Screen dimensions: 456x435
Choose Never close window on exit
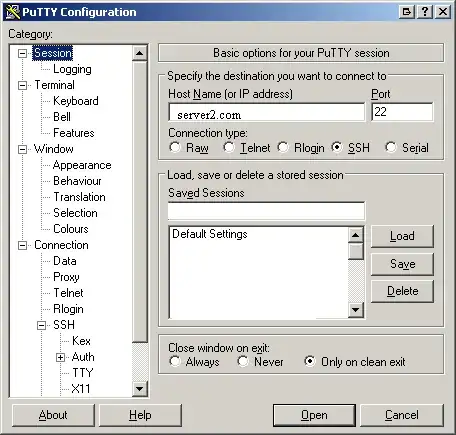click(243, 361)
